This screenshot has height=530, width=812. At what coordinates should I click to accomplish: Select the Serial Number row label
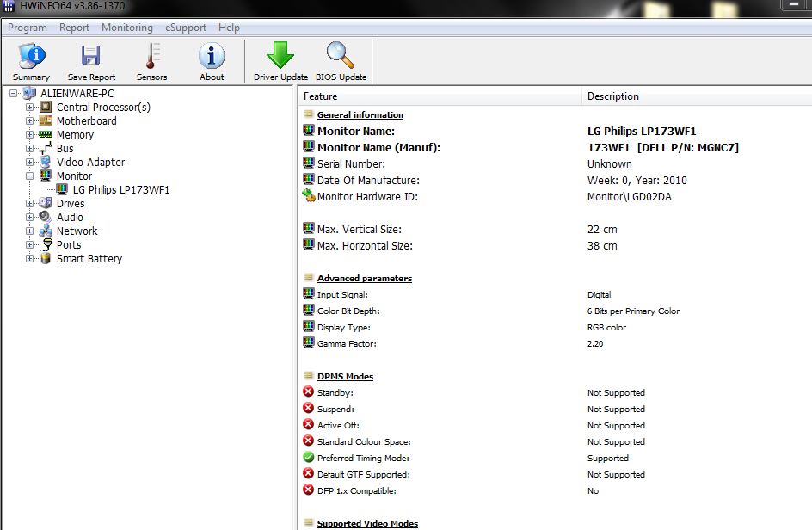pyautogui.click(x=351, y=163)
